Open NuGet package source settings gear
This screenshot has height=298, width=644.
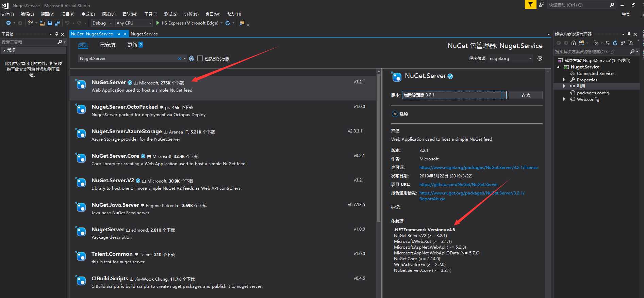tap(540, 59)
